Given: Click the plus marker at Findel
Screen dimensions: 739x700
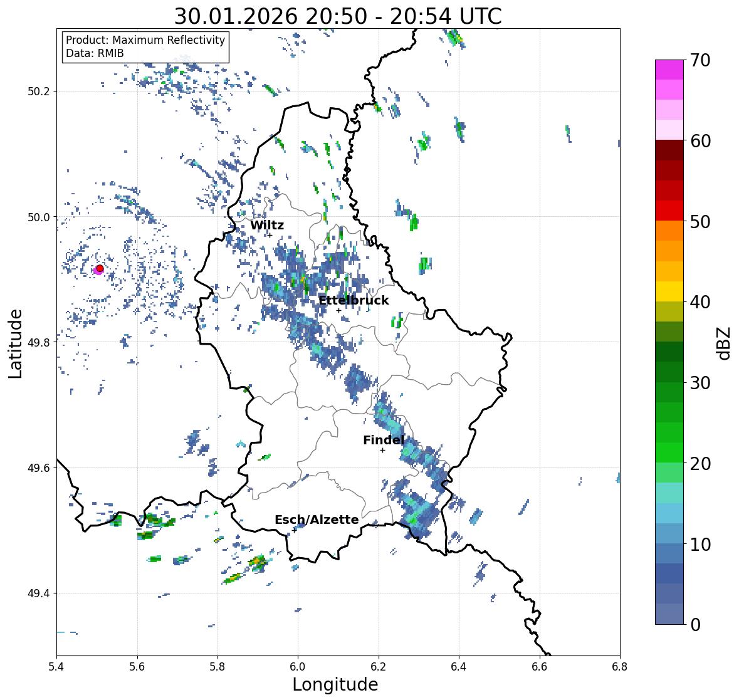Looking at the screenshot, I should point(383,451).
